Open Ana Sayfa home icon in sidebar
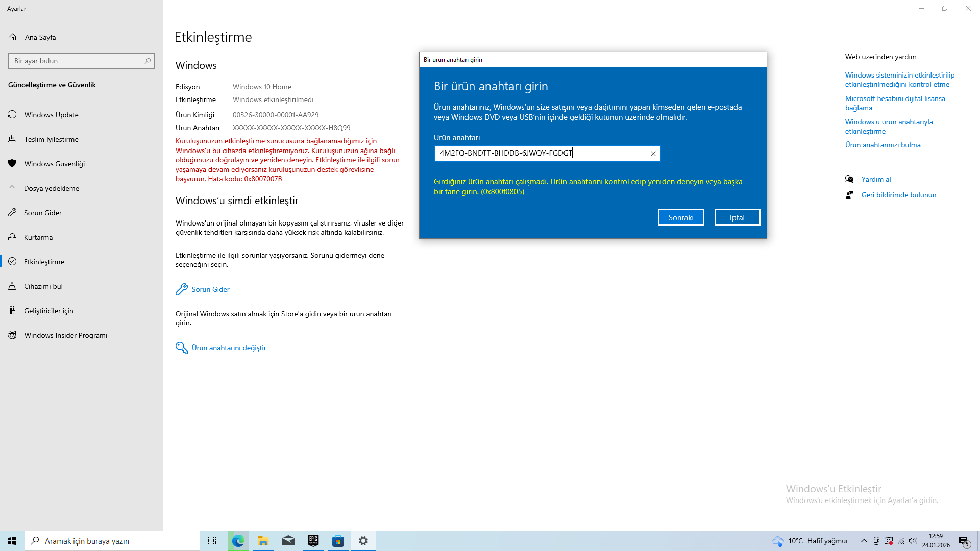 [x=13, y=37]
